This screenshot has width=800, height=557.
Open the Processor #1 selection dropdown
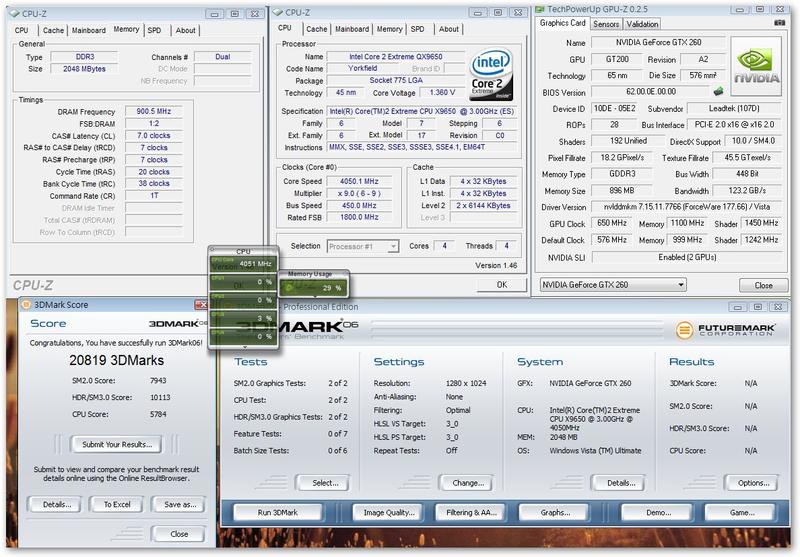[362, 246]
